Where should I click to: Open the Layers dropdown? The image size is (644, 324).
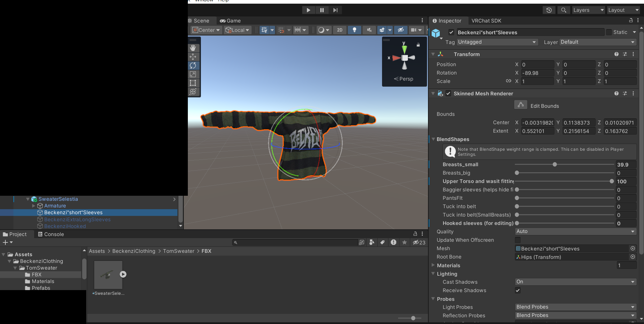coord(588,10)
